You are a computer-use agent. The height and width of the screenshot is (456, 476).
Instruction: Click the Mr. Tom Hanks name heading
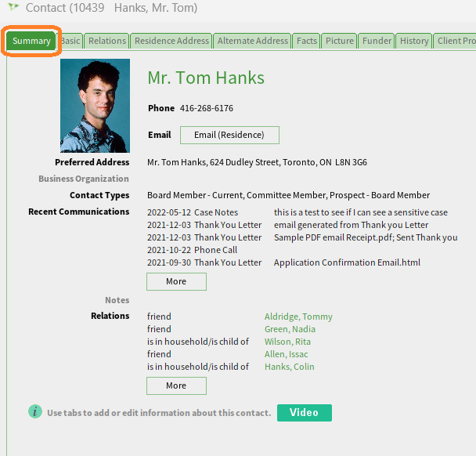click(x=206, y=78)
